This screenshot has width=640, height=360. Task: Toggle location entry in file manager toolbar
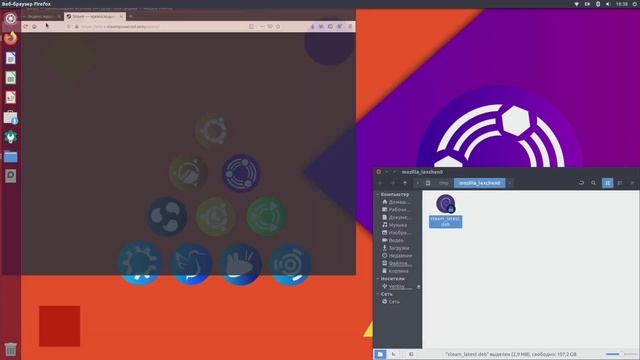(x=581, y=183)
